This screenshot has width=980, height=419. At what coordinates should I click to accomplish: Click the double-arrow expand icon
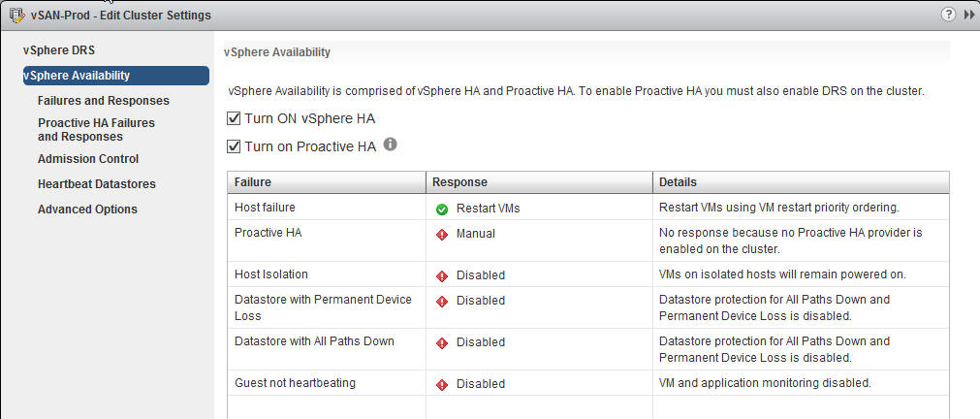pyautogui.click(x=966, y=15)
